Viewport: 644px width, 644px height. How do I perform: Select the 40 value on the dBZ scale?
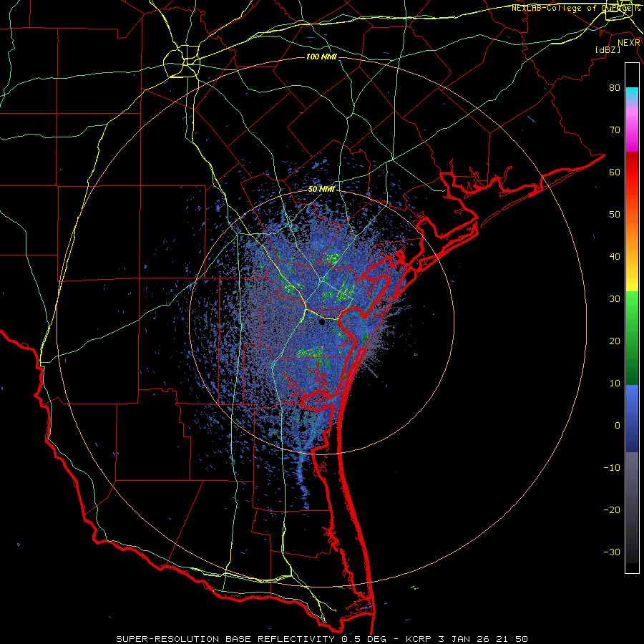pyautogui.click(x=615, y=257)
